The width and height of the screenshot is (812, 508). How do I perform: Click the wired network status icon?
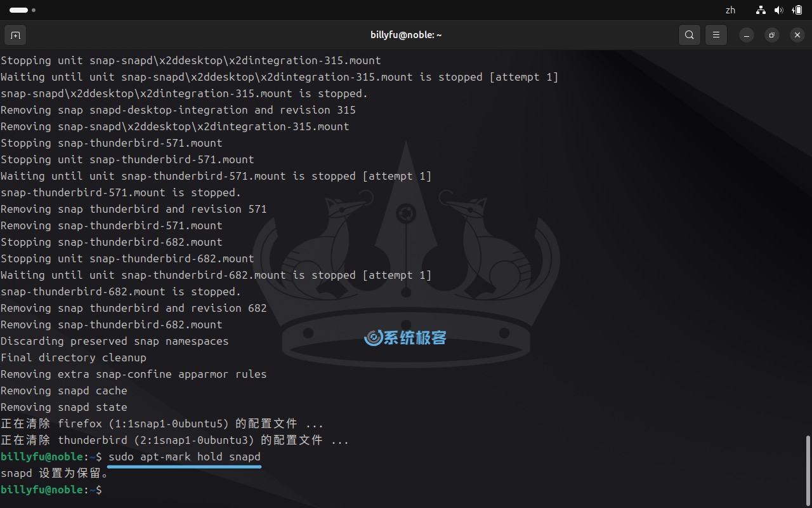click(761, 10)
